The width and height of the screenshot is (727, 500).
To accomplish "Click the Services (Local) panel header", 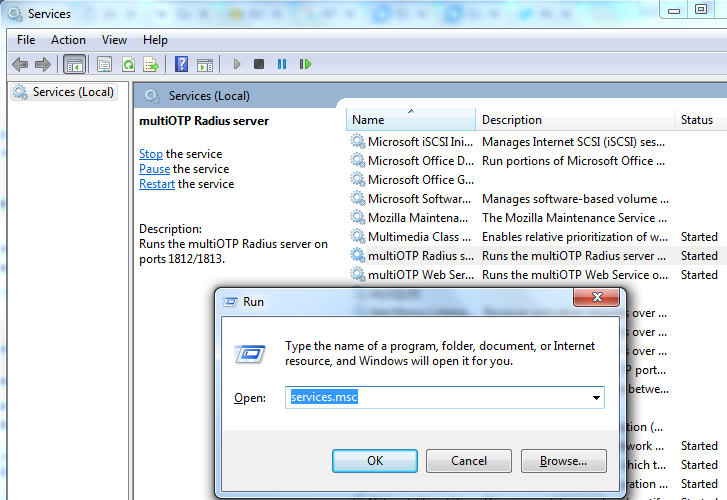I will point(209,96).
